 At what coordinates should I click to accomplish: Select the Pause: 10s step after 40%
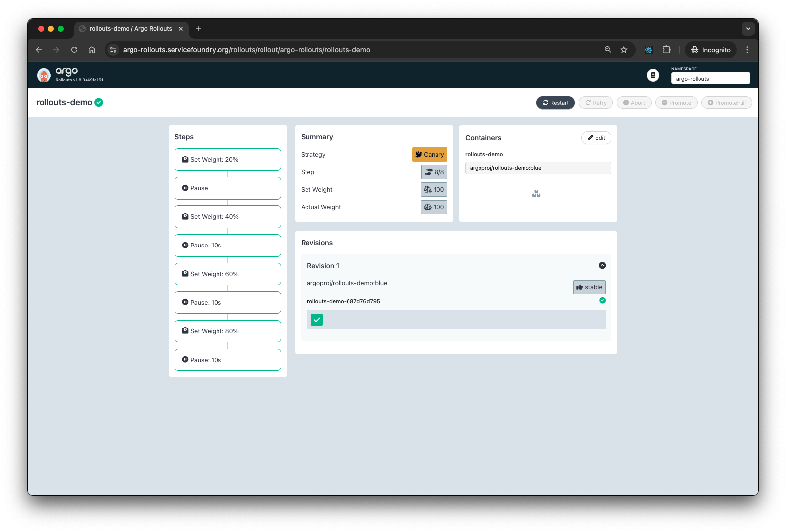[x=228, y=246]
